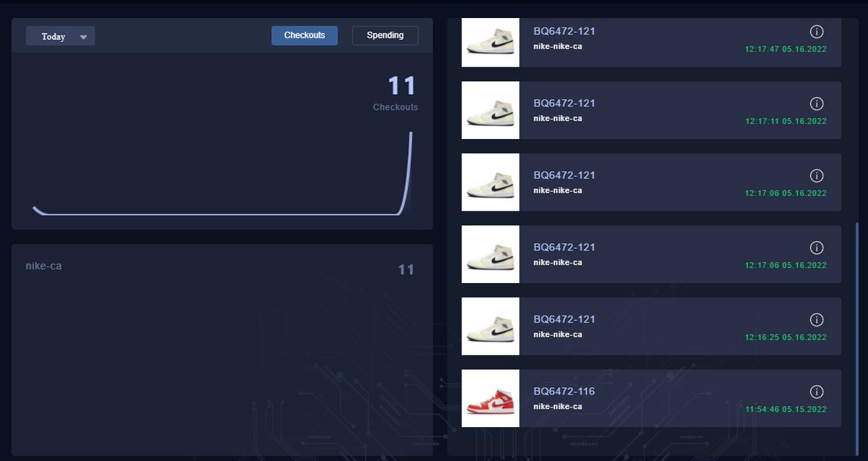
Task: Switch to the Spending tab
Action: click(x=385, y=35)
